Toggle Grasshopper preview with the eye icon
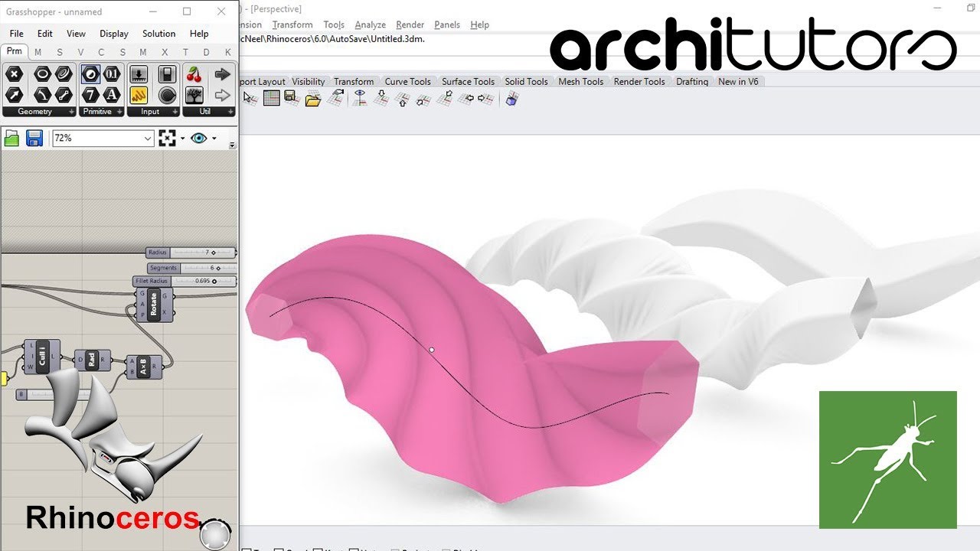 pos(199,139)
